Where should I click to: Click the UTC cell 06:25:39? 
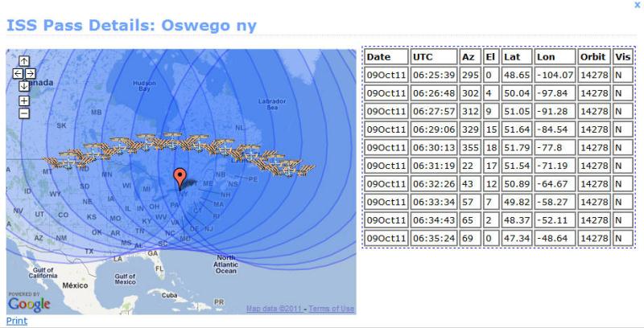[434, 75]
